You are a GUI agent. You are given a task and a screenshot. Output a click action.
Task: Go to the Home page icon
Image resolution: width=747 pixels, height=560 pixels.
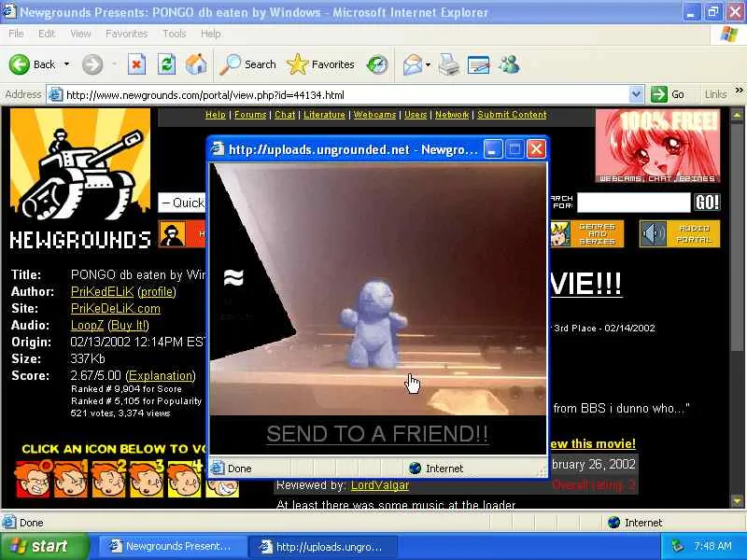click(196, 64)
